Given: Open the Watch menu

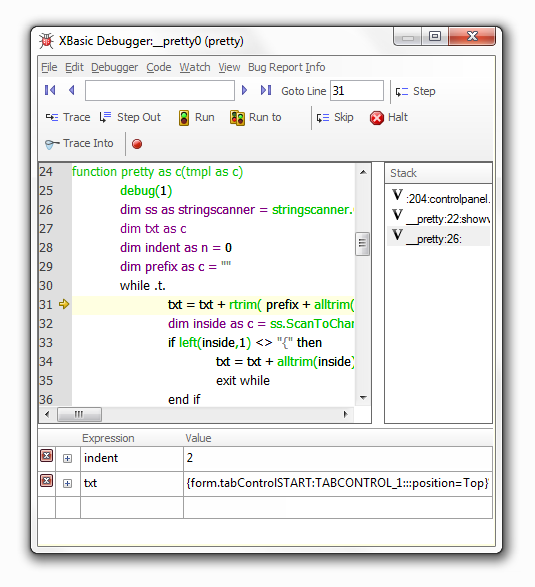Looking at the screenshot, I should pos(195,67).
